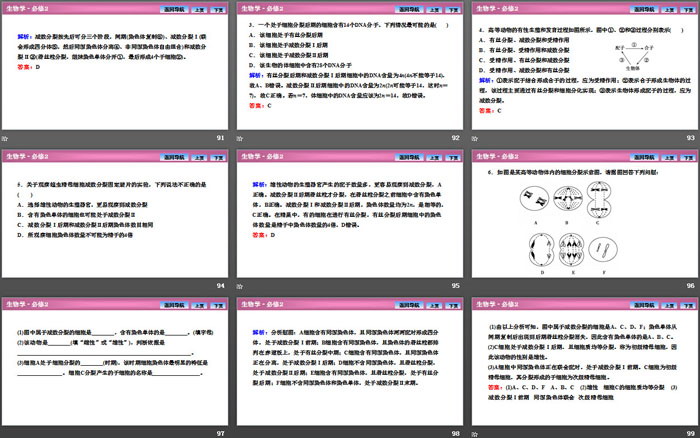Click 下页 button on slide 95
This screenshot has height=438, width=700.
[454, 157]
